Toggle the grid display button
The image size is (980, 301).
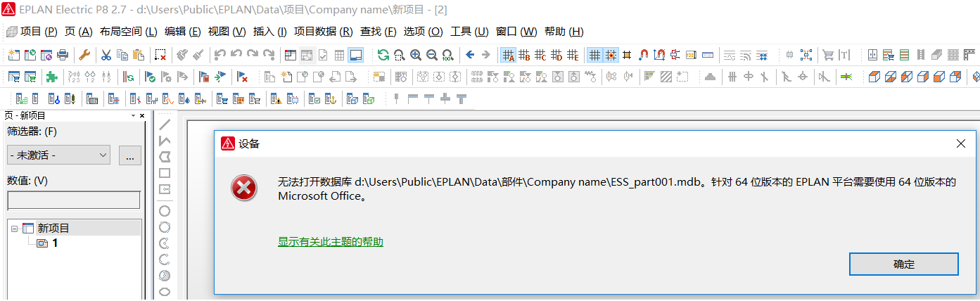coord(594,55)
